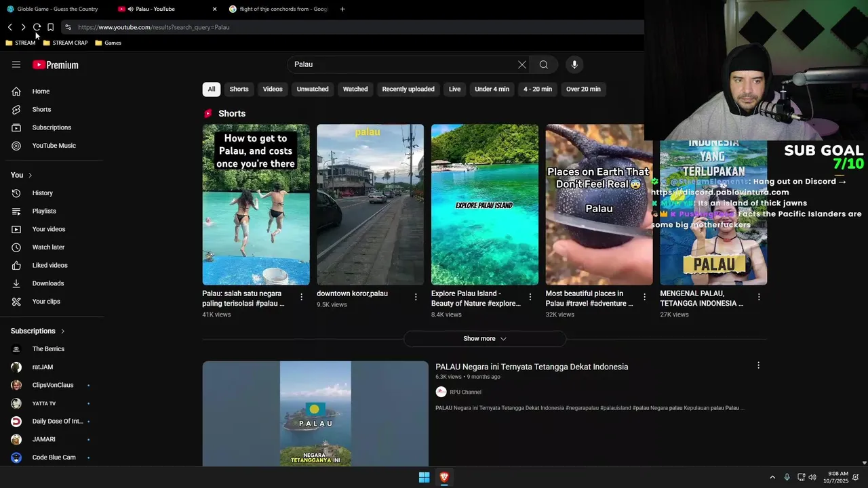Screen dimensions: 868x488
Task: Open the Games bookmarks folder
Action: coord(108,43)
